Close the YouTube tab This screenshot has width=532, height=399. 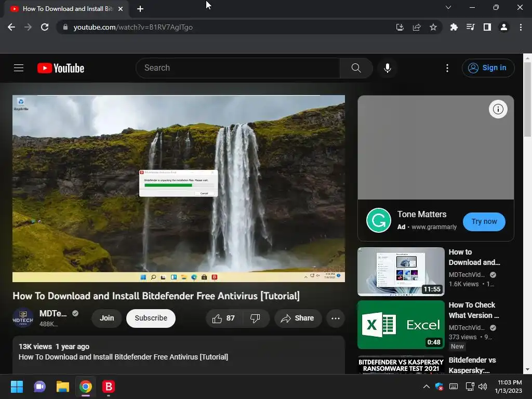click(x=121, y=9)
